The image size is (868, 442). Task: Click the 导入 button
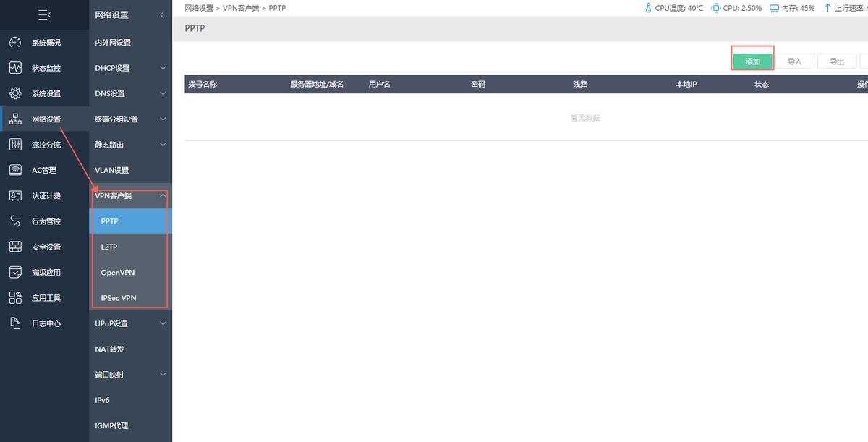click(795, 61)
